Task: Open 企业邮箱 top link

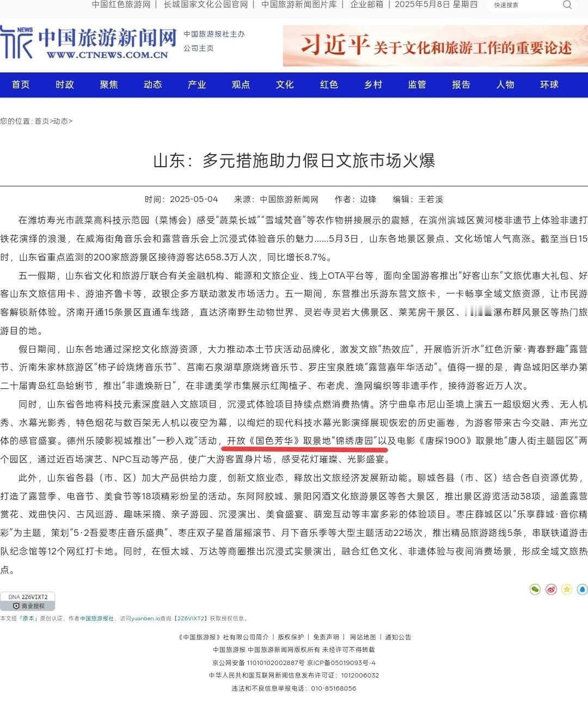Action: tap(367, 4)
